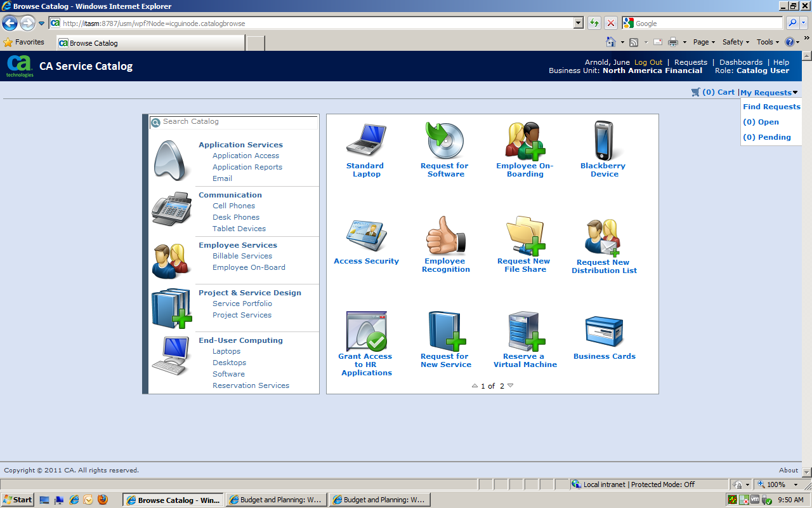Viewport: 812px width, 508px height.
Task: Open the Business Cards icon
Action: coord(604,331)
